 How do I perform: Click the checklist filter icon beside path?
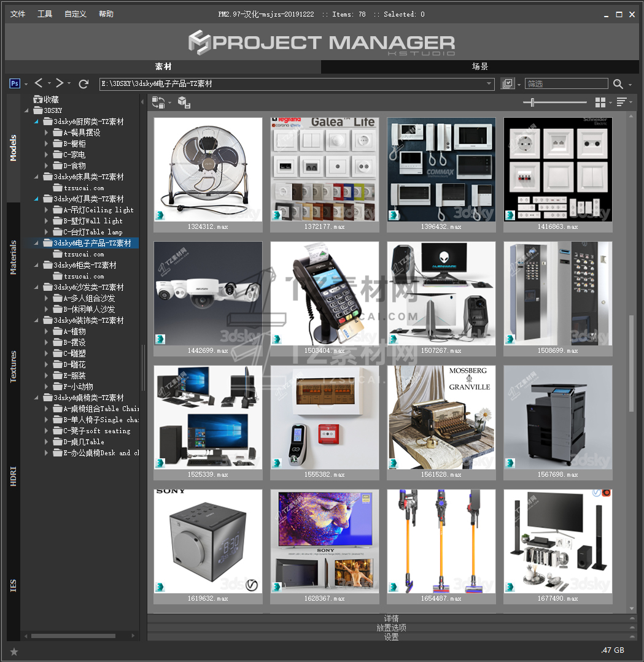[x=507, y=84]
